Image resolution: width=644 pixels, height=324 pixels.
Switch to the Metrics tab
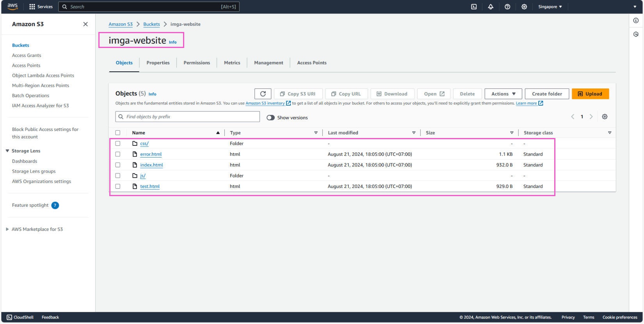point(232,63)
